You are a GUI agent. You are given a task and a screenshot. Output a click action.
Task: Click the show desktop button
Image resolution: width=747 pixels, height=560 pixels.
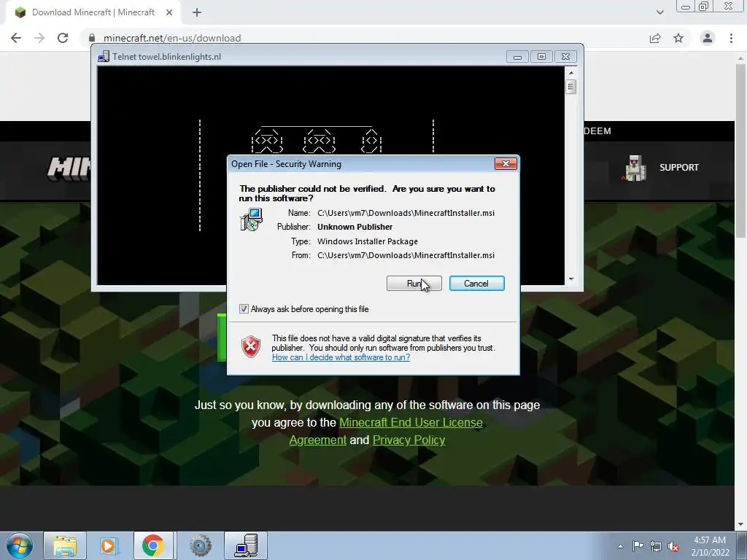pyautogui.click(x=742, y=546)
